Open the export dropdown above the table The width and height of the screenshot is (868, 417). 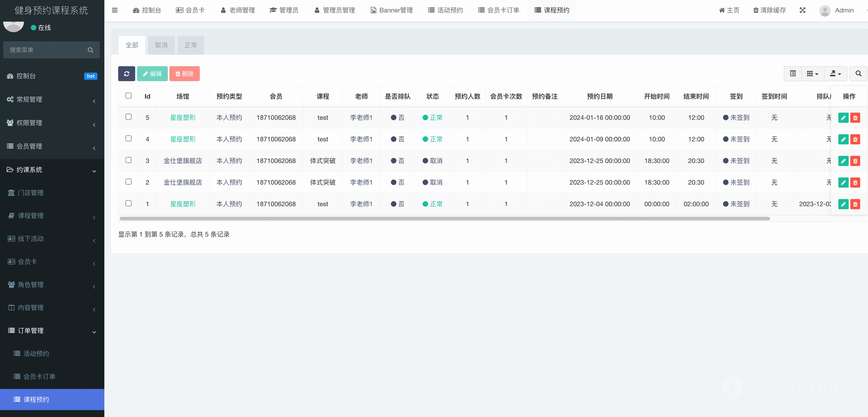pos(836,74)
